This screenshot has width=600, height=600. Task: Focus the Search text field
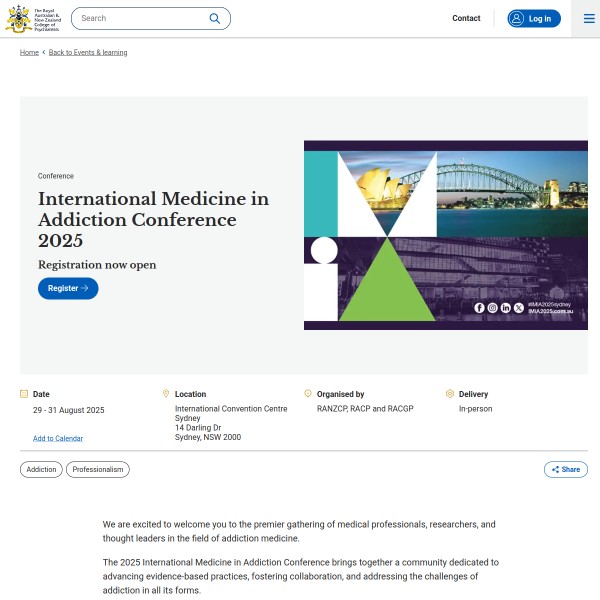(x=140, y=18)
